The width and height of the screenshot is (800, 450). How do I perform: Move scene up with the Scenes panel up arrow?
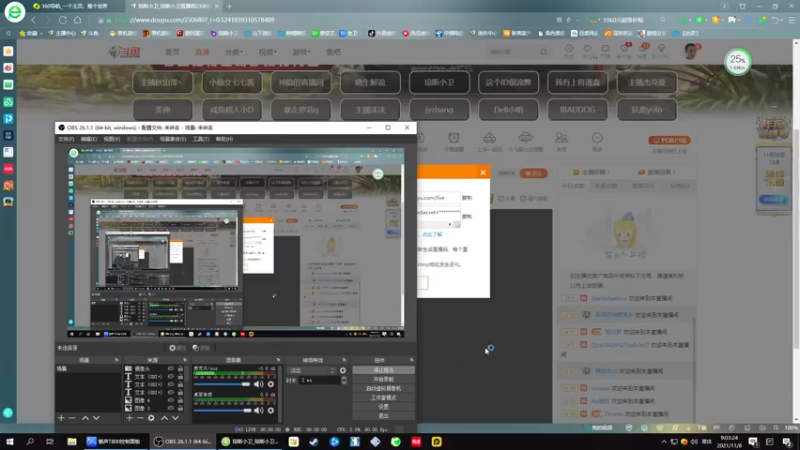(85, 418)
